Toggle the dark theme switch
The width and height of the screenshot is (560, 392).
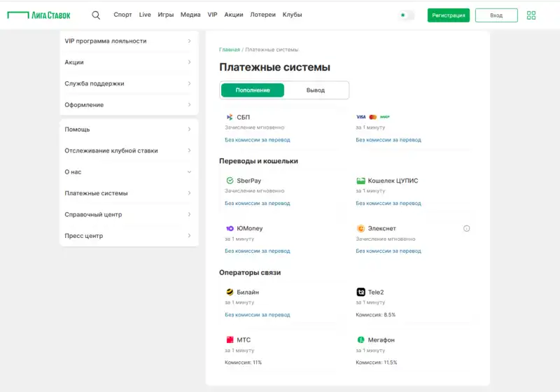click(x=407, y=15)
